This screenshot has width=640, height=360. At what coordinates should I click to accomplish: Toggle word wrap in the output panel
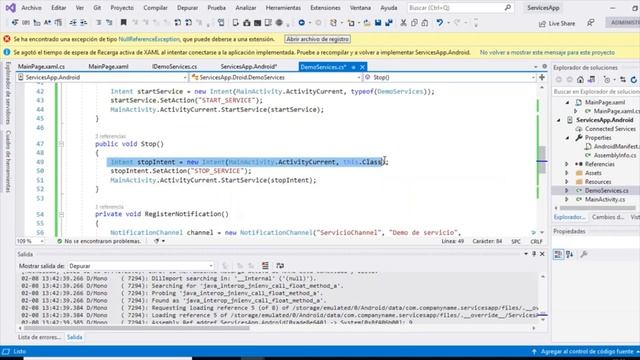(280, 266)
